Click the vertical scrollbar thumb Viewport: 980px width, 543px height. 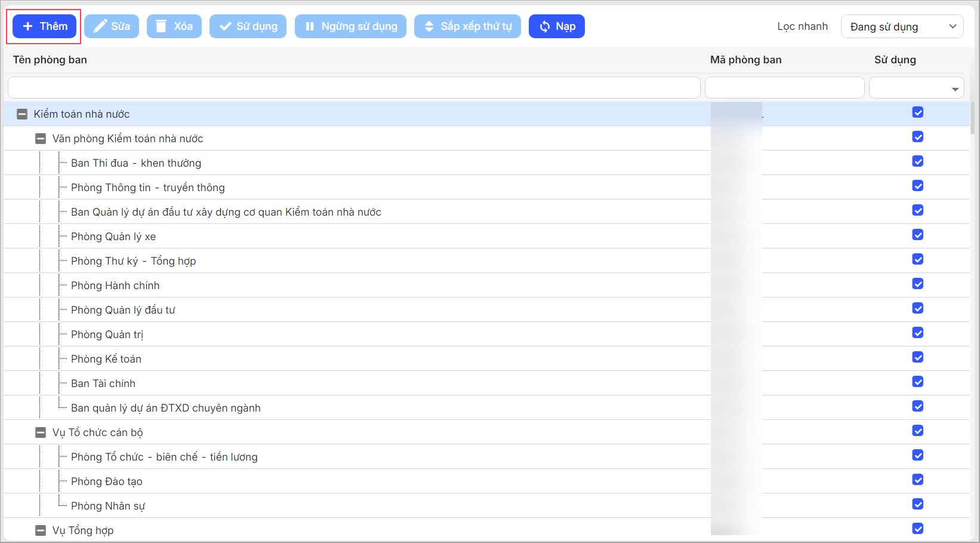[973, 118]
